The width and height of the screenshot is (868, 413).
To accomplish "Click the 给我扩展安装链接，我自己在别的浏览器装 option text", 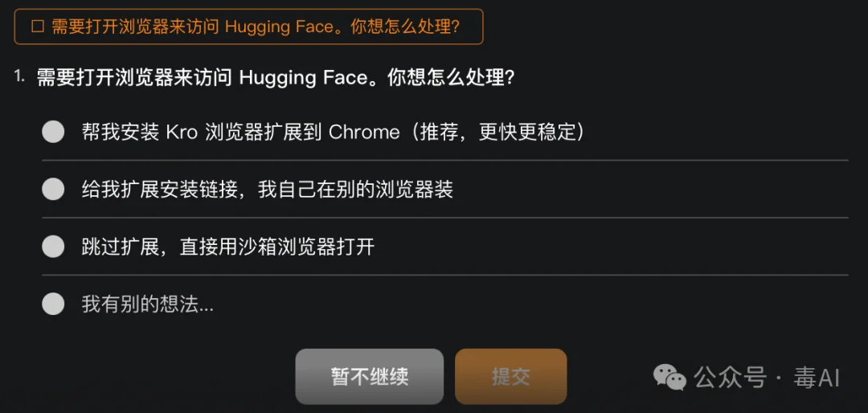I will click(x=268, y=190).
